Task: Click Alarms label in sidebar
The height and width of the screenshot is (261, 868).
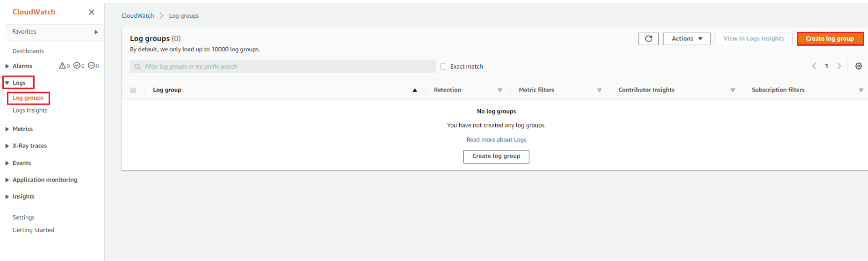Action: click(x=22, y=66)
